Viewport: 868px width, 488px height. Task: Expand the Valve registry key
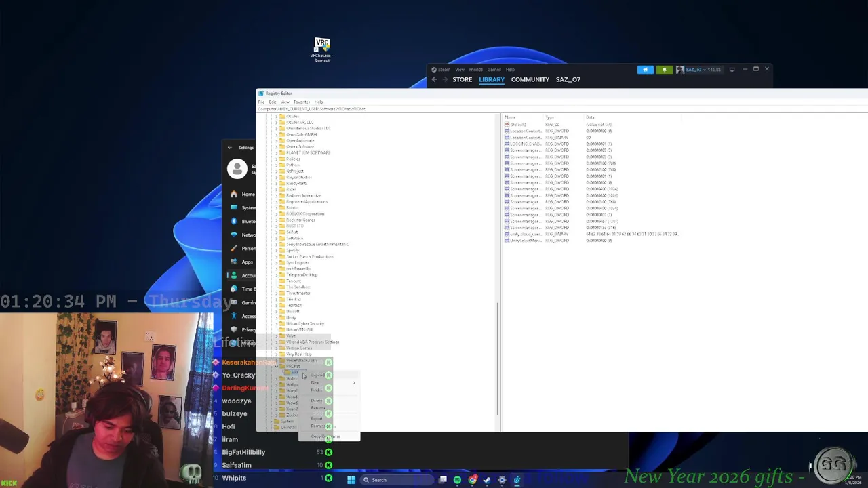tap(276, 335)
